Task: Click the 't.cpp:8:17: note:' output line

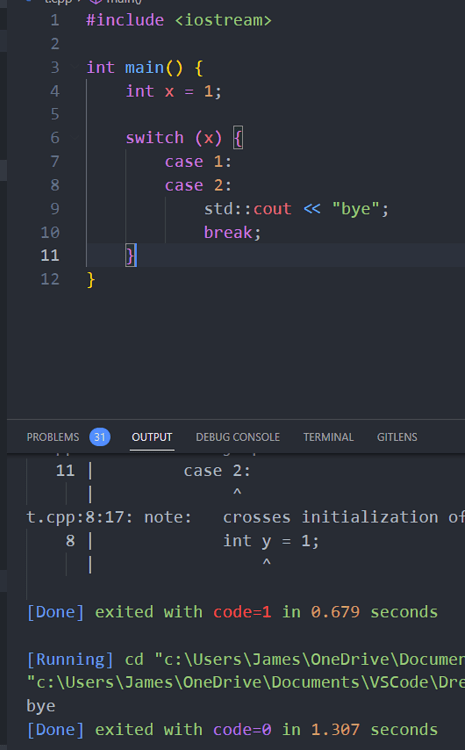Action: (x=245, y=517)
